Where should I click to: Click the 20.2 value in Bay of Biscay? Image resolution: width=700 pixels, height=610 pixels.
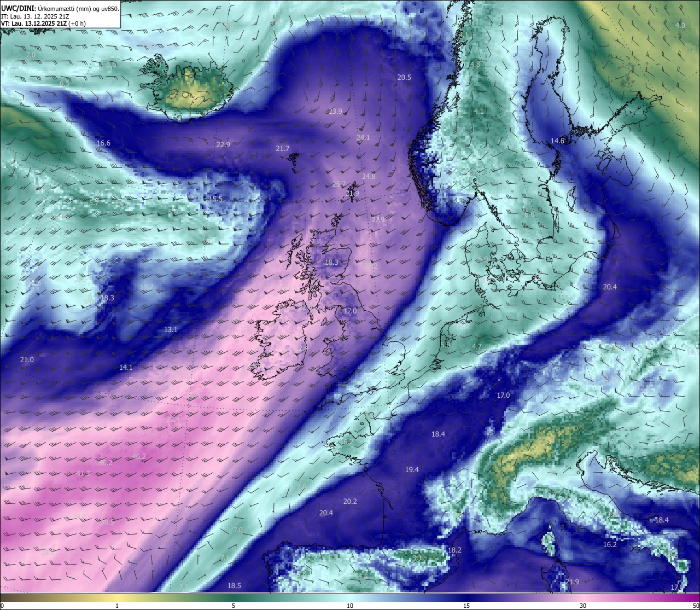[350, 502]
